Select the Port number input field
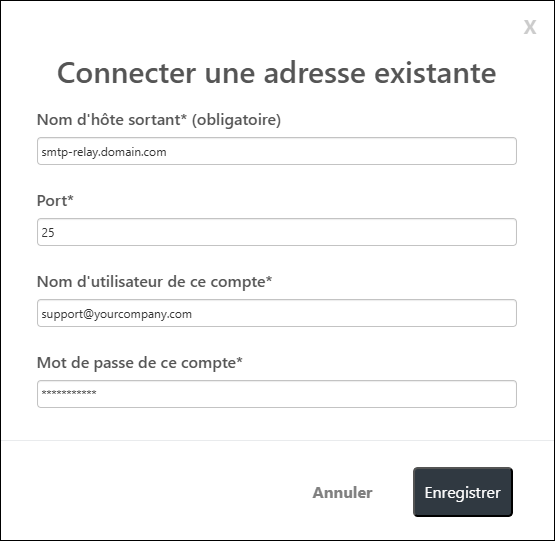 tap(277, 232)
